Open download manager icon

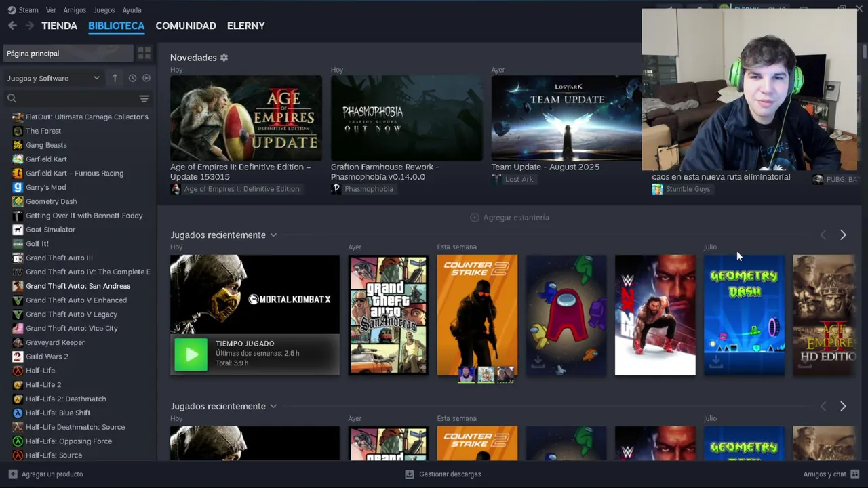pos(410,474)
